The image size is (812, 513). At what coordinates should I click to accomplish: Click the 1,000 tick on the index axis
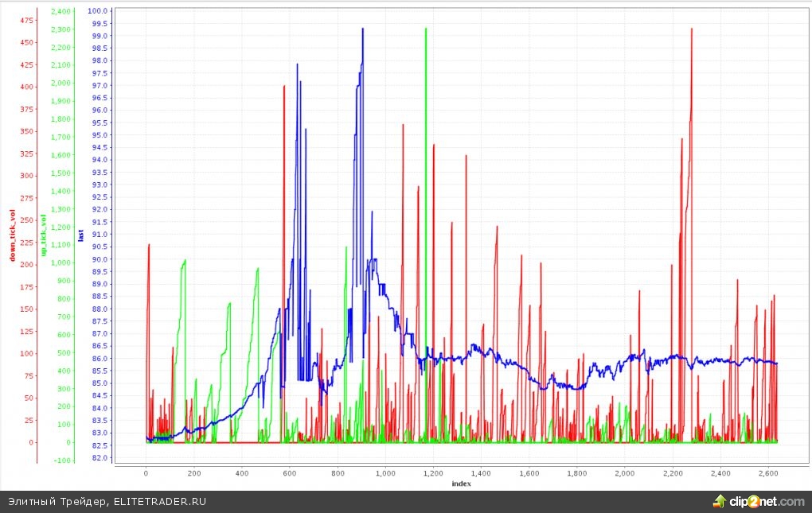click(x=385, y=472)
